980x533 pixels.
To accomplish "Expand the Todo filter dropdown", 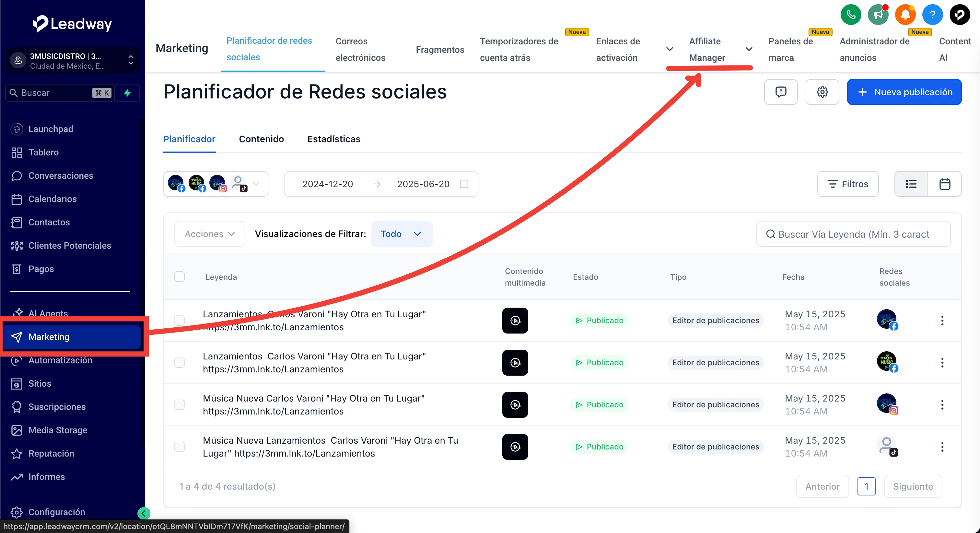I will [x=402, y=234].
